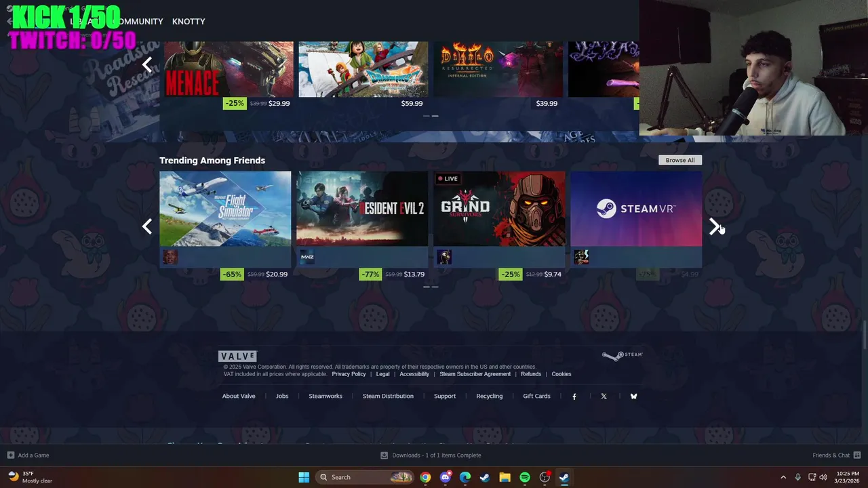The width and height of the screenshot is (868, 488).
Task: Open the MENACE game card
Action: click(229, 69)
